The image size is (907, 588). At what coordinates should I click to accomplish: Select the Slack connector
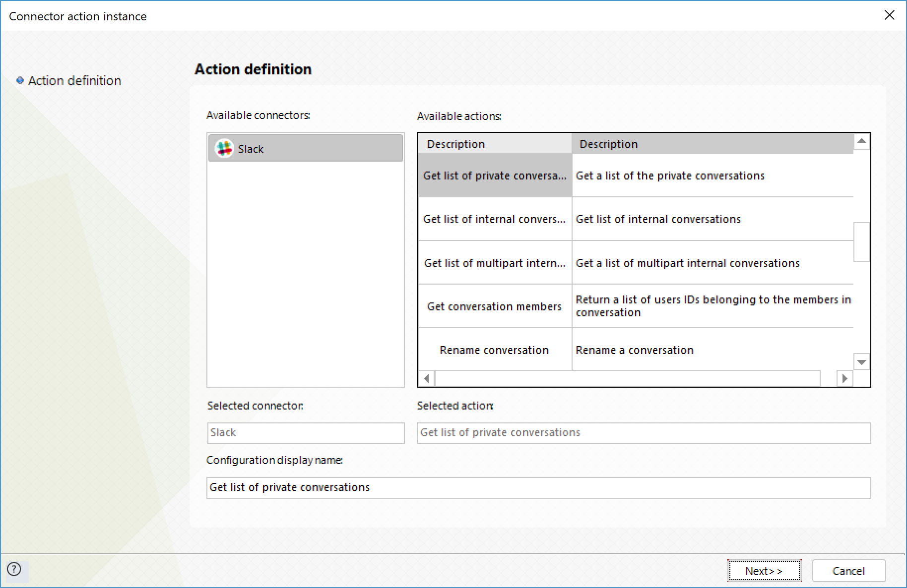click(306, 148)
